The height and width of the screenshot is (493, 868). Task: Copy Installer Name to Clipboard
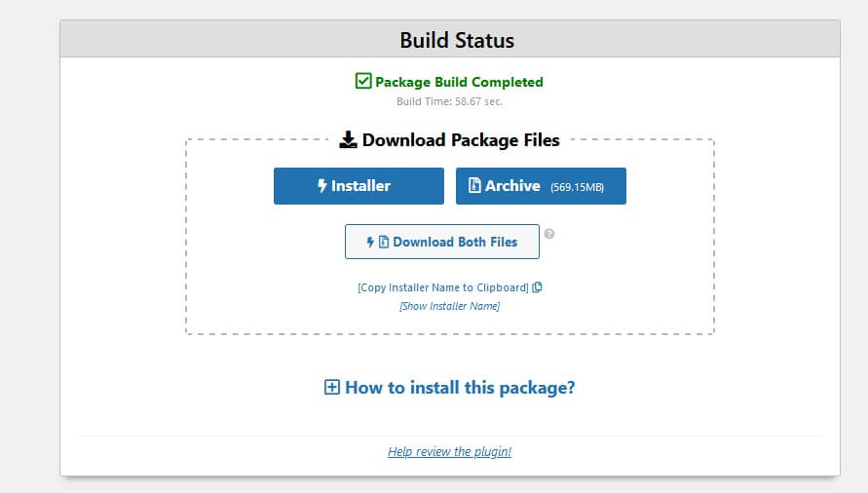click(443, 287)
